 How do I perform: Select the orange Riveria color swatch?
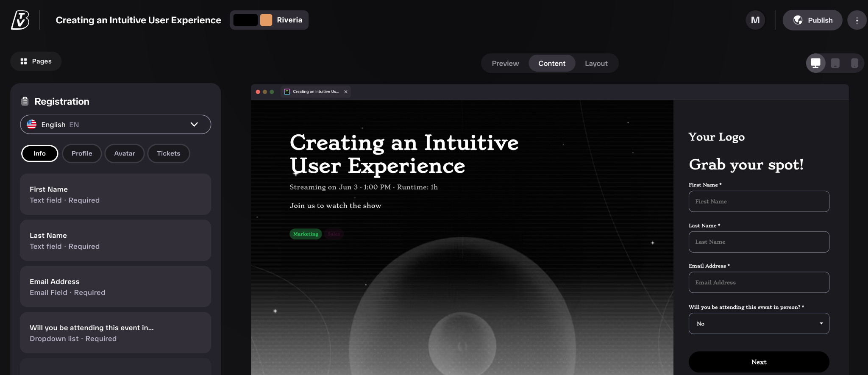(x=266, y=20)
